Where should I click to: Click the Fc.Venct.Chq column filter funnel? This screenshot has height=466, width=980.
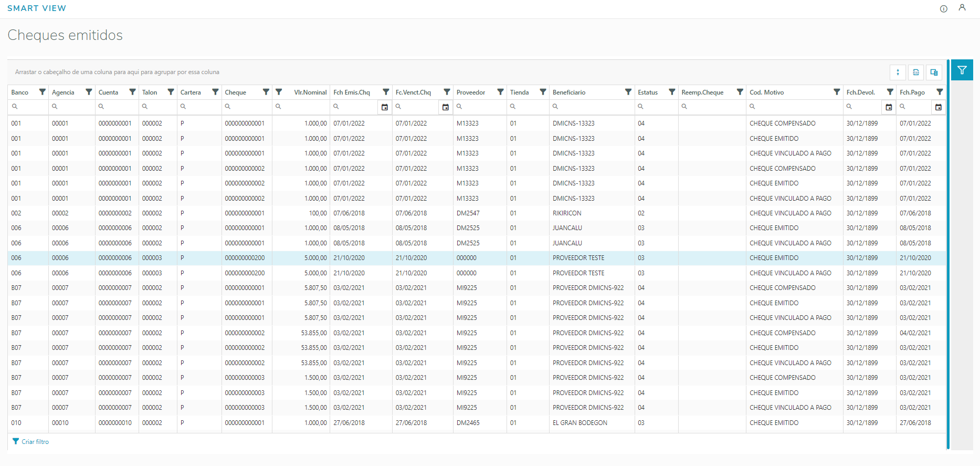coord(447,92)
